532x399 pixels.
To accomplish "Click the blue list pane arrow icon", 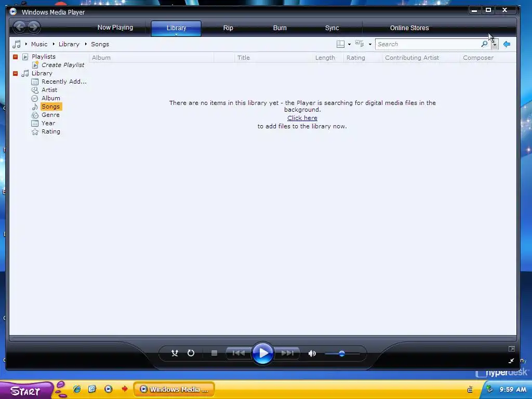I will (507, 44).
